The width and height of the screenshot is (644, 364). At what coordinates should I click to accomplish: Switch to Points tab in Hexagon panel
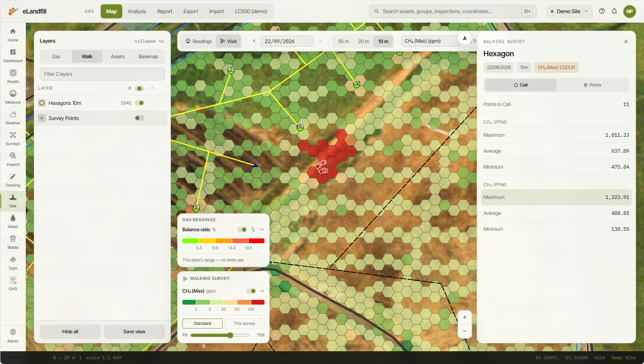pyautogui.click(x=592, y=85)
